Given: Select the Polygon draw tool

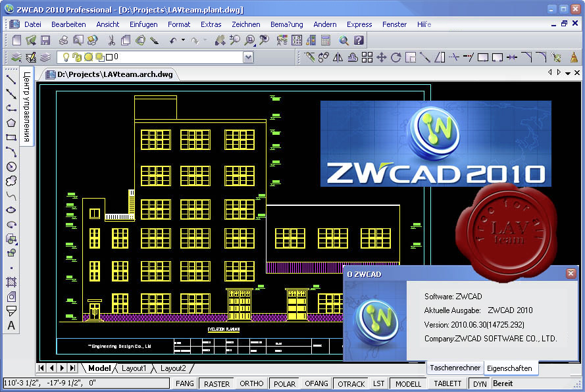Looking at the screenshot, I should (x=11, y=123).
